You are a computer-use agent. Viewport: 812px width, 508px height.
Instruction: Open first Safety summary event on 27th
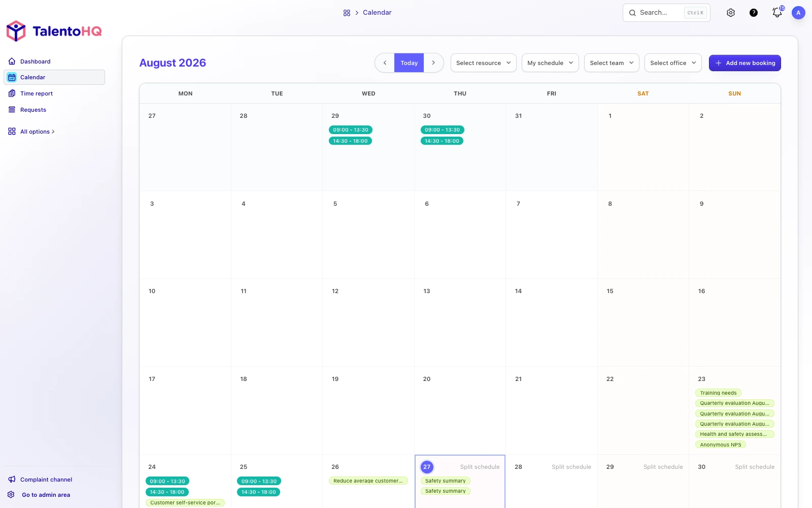(x=446, y=481)
